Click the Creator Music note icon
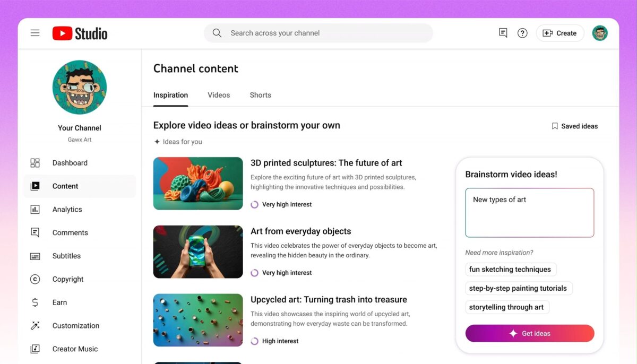Viewport: 637px width, 364px height. click(x=35, y=349)
